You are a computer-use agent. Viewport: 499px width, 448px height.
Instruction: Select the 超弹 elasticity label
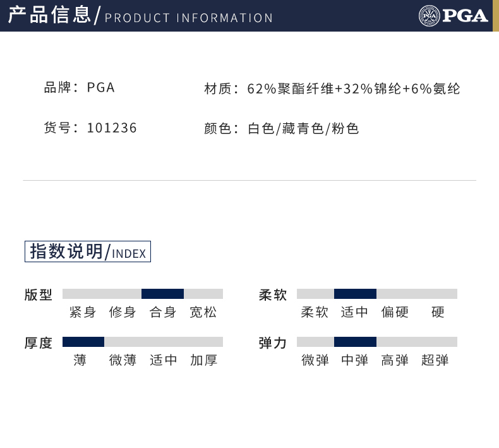coord(435,360)
